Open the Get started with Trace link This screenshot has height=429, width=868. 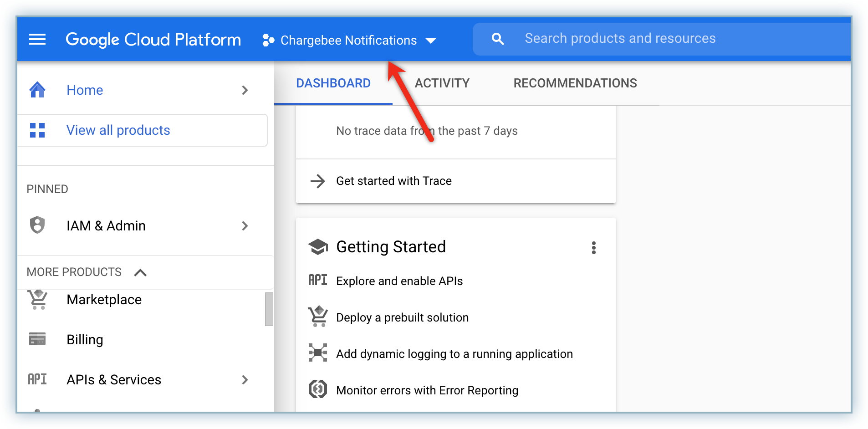pyautogui.click(x=393, y=181)
